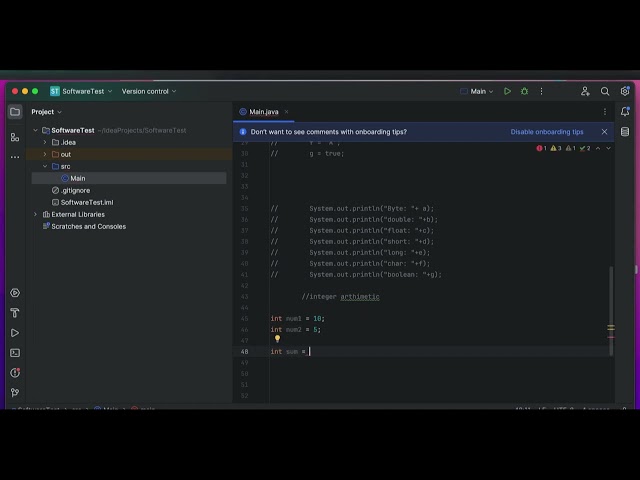Collapse the SoftwareTest root folder
Image resolution: width=640 pixels, height=480 pixels.
coord(36,131)
